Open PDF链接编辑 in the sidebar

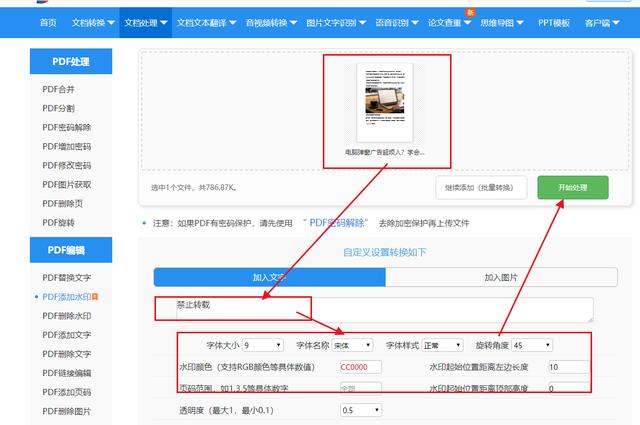click(x=67, y=373)
